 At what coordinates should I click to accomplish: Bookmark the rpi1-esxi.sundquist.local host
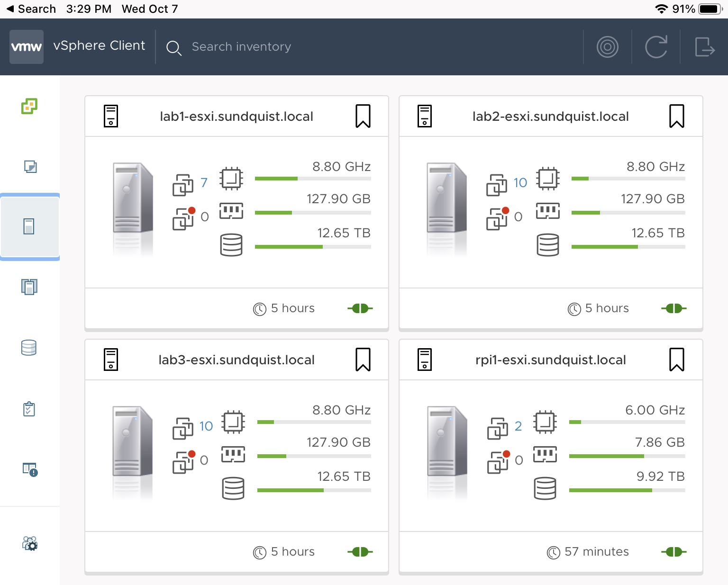click(x=676, y=360)
